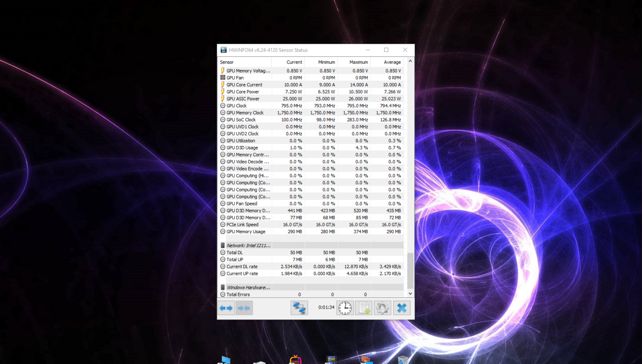This screenshot has height=364, width=642.
Task: Select the GPU UVD2 Clock row label
Action: click(242, 134)
